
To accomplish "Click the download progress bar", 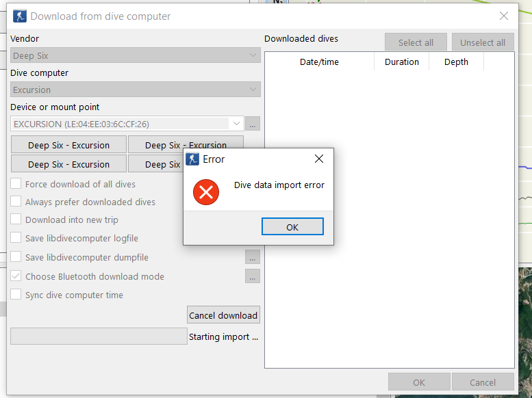I will 99,336.
